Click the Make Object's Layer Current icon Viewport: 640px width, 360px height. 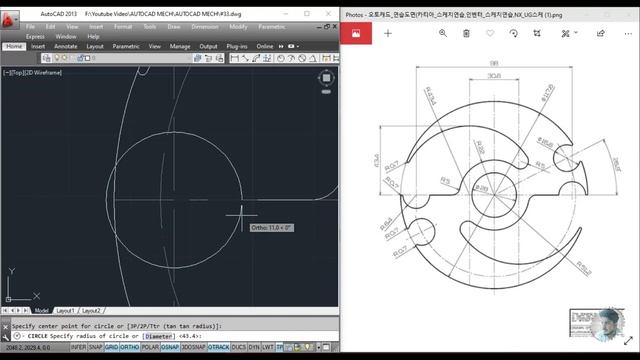tap(198, 58)
